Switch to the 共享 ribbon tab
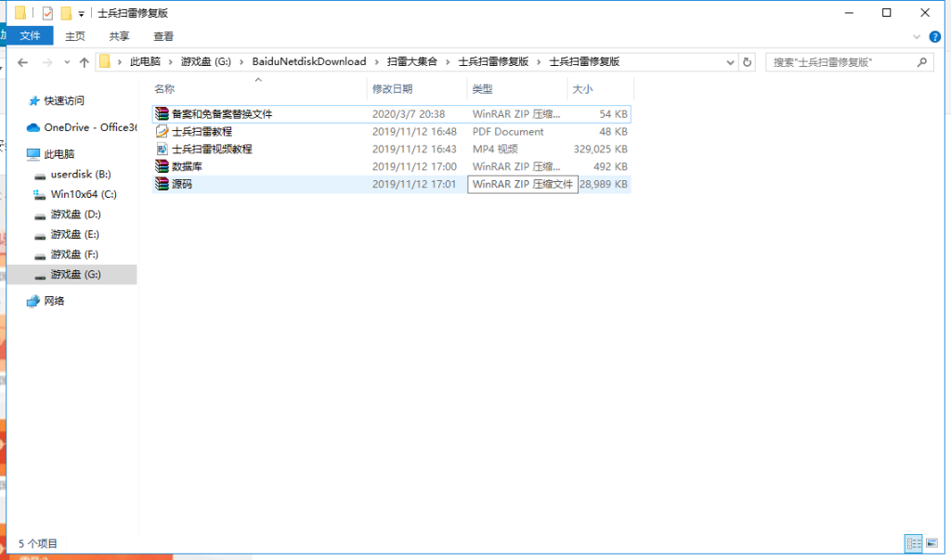Viewport: 951px width, 560px height. [x=119, y=36]
